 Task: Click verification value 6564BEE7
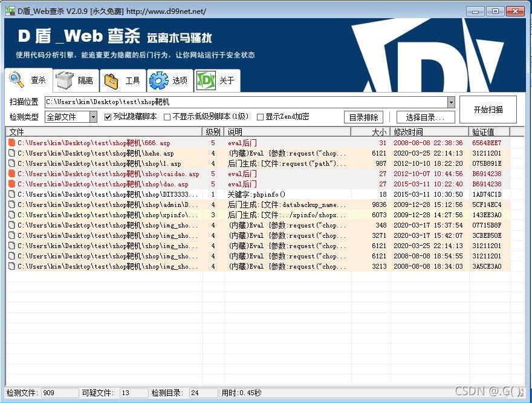coord(487,143)
